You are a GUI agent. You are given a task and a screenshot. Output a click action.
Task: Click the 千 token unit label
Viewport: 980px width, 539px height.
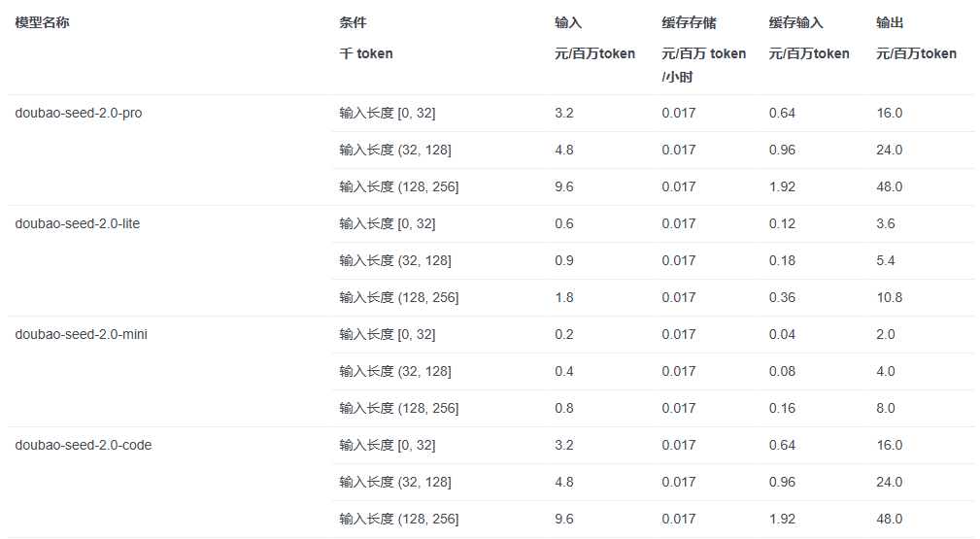point(366,53)
